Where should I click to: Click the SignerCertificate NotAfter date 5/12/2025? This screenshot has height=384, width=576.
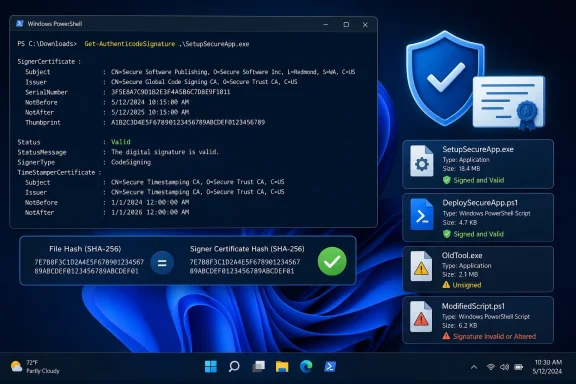pyautogui.click(x=150, y=112)
